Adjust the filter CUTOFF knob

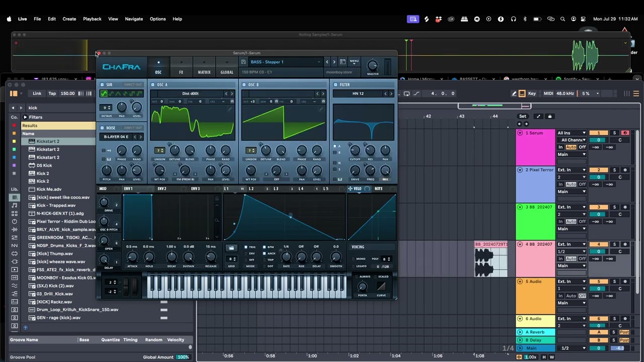pyautogui.click(x=355, y=150)
